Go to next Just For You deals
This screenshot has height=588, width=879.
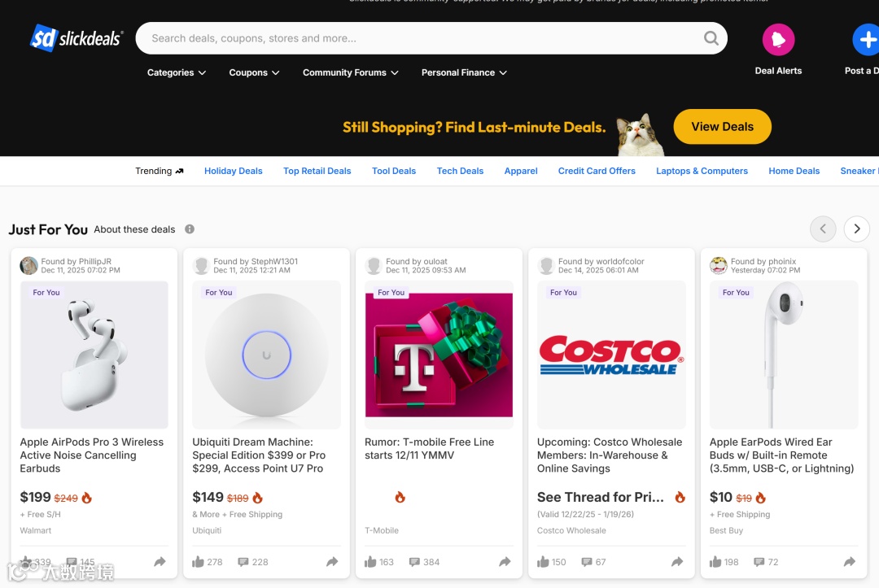pos(856,229)
